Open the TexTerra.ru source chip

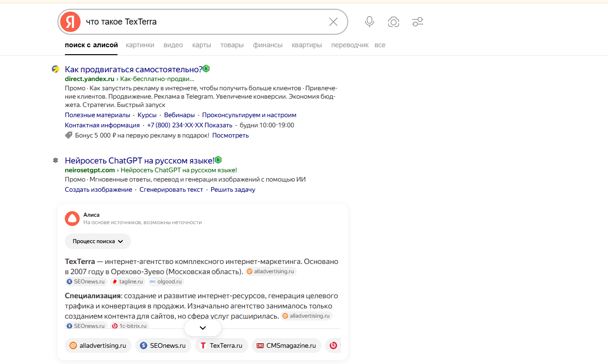(x=221, y=345)
